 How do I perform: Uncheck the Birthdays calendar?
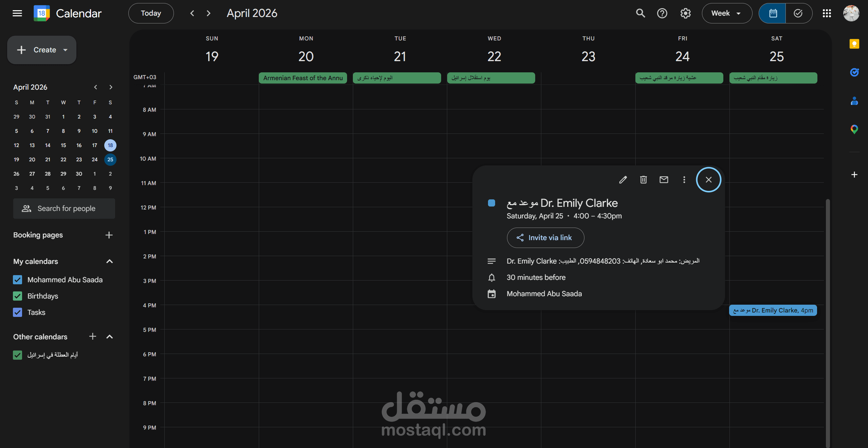tap(17, 296)
